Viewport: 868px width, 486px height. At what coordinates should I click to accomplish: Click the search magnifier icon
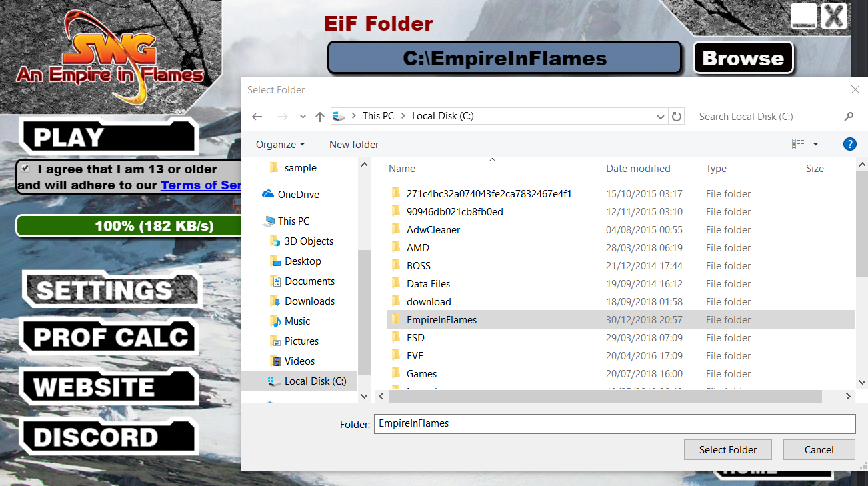[849, 116]
